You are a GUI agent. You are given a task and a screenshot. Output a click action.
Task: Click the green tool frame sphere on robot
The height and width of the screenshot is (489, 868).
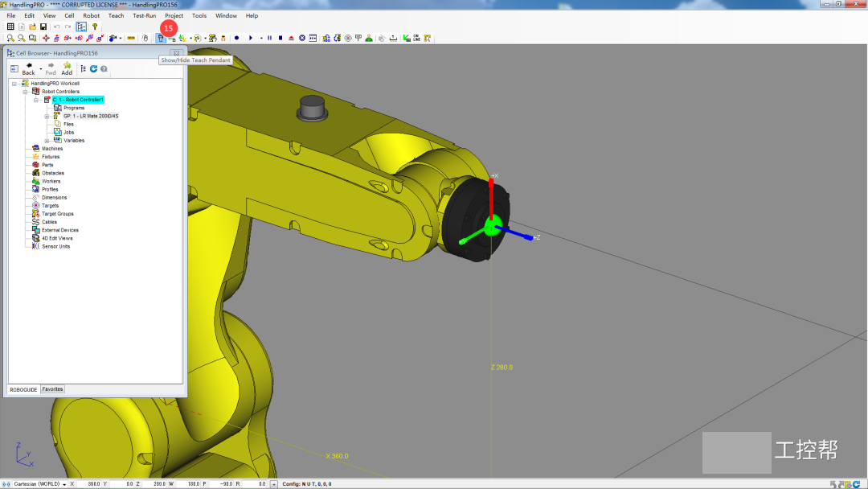point(493,225)
